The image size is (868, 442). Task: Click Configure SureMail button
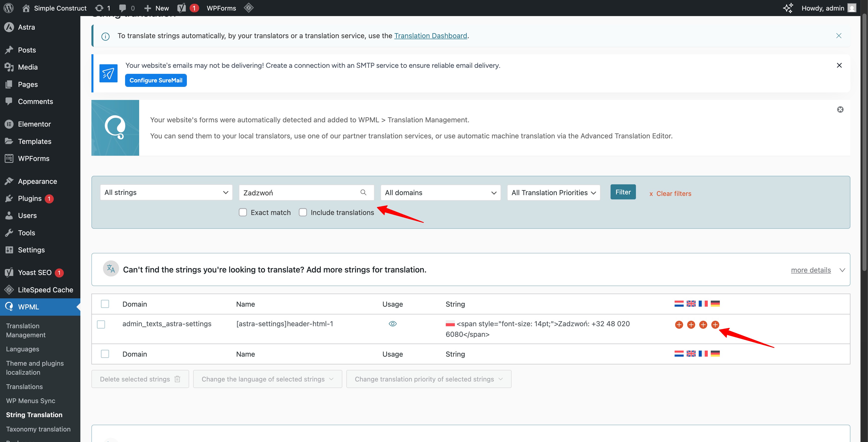tap(156, 80)
